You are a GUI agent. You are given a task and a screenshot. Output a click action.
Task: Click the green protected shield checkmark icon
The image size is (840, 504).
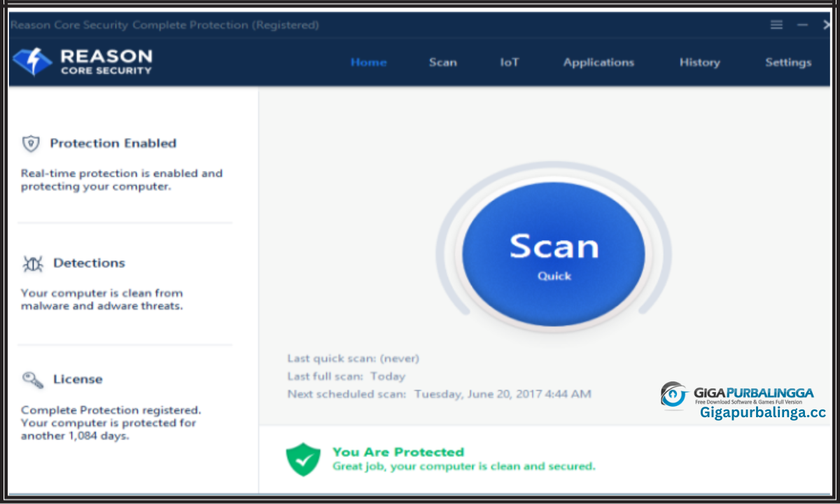coord(303,460)
